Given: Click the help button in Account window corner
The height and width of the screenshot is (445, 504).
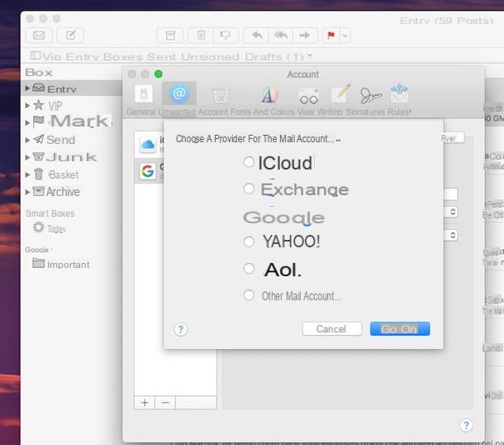Looking at the screenshot, I should [x=466, y=425].
